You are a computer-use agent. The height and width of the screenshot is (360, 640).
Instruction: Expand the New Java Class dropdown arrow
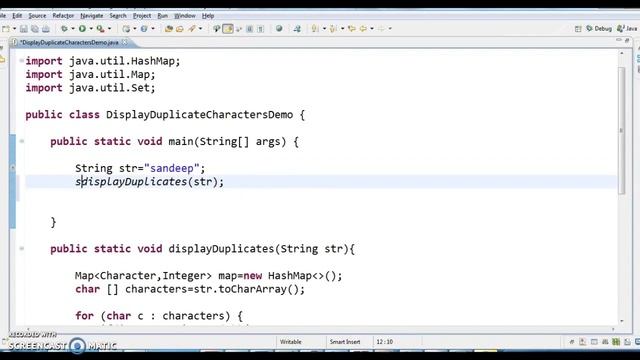coord(153,29)
